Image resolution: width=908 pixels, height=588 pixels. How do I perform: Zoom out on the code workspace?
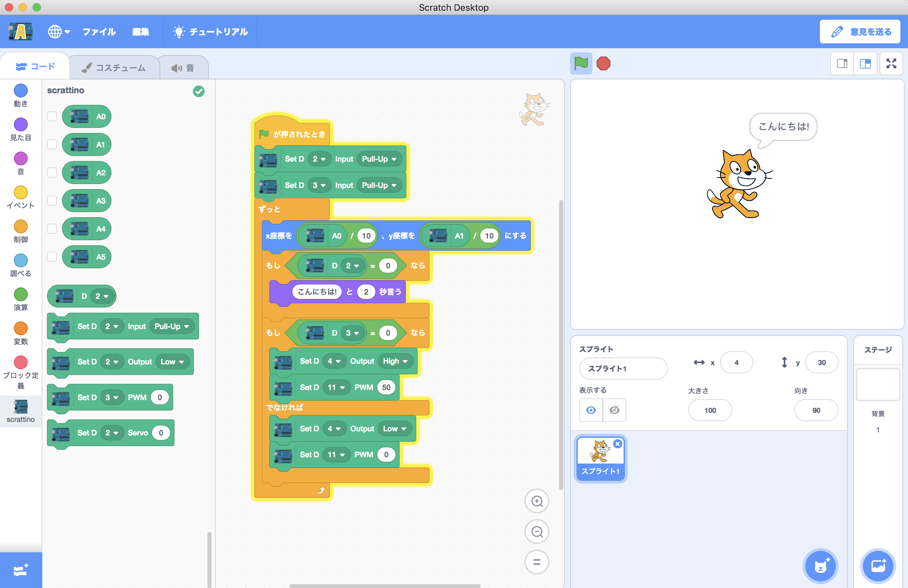click(537, 531)
